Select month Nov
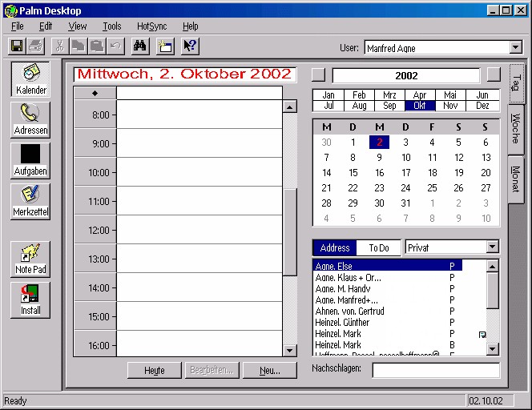Viewport: 532px width, 410px height. 450,106
